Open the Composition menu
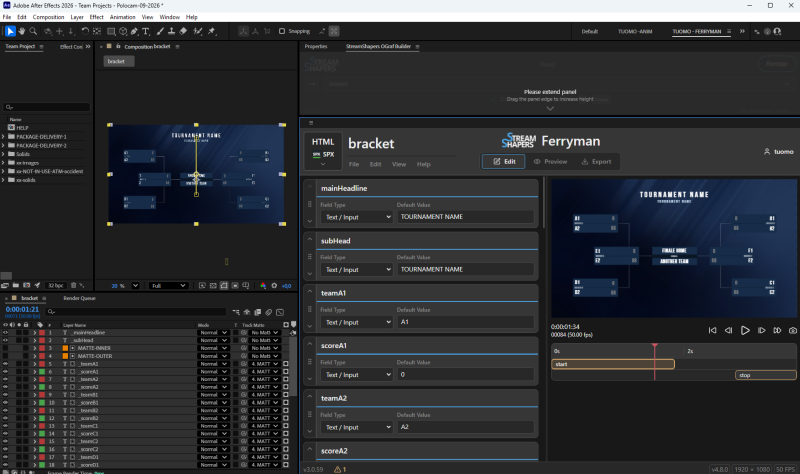Screen dimensions: 800x474 coord(48,17)
